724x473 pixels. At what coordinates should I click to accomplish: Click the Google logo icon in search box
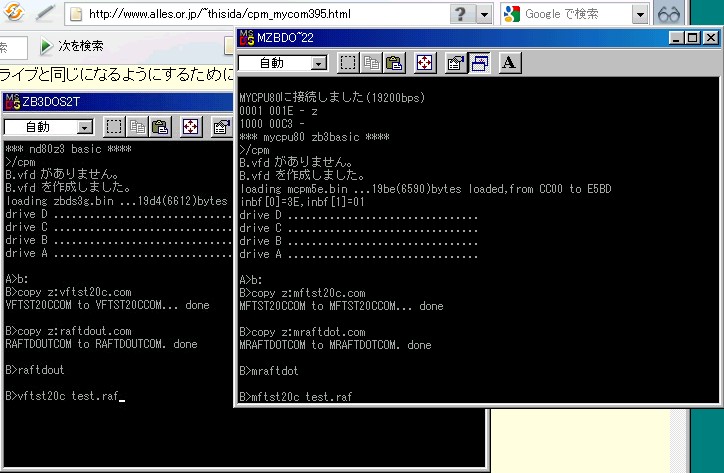tap(512, 14)
